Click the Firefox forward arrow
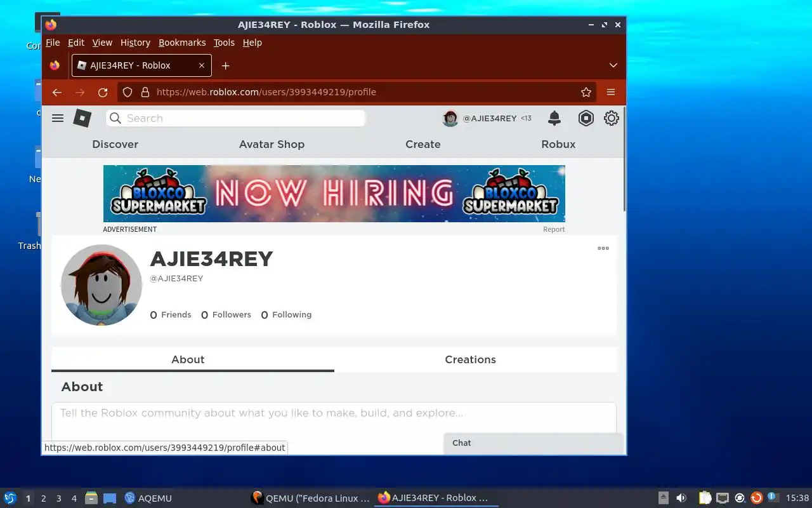812x508 pixels. coord(80,92)
